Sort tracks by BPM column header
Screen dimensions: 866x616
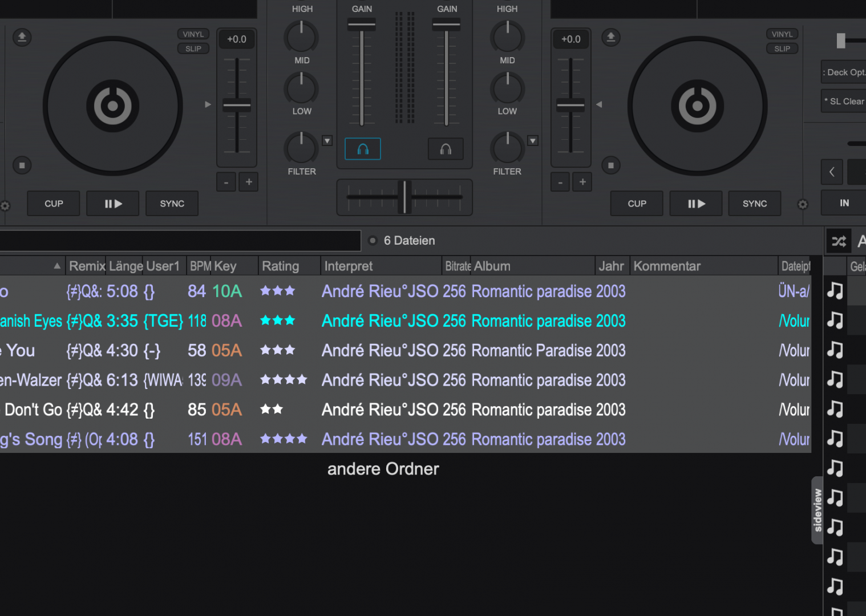point(200,266)
